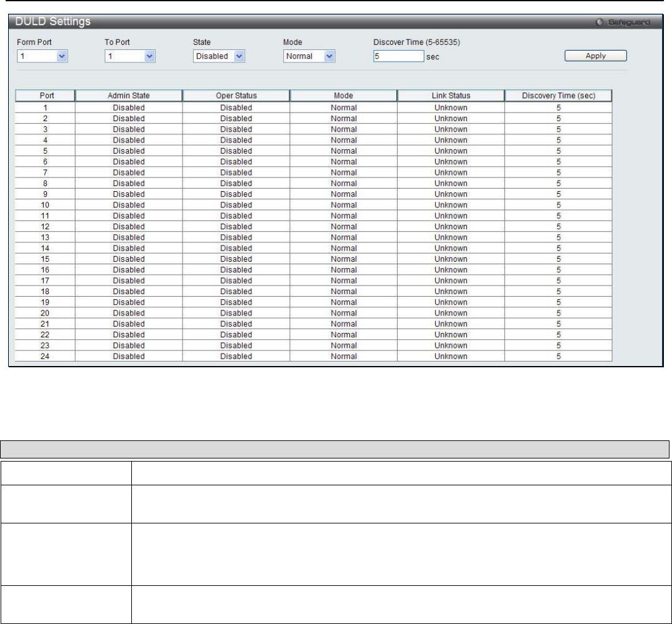Select port 12 row number
Image resolution: width=672 pixels, height=624 pixels.
(45, 227)
